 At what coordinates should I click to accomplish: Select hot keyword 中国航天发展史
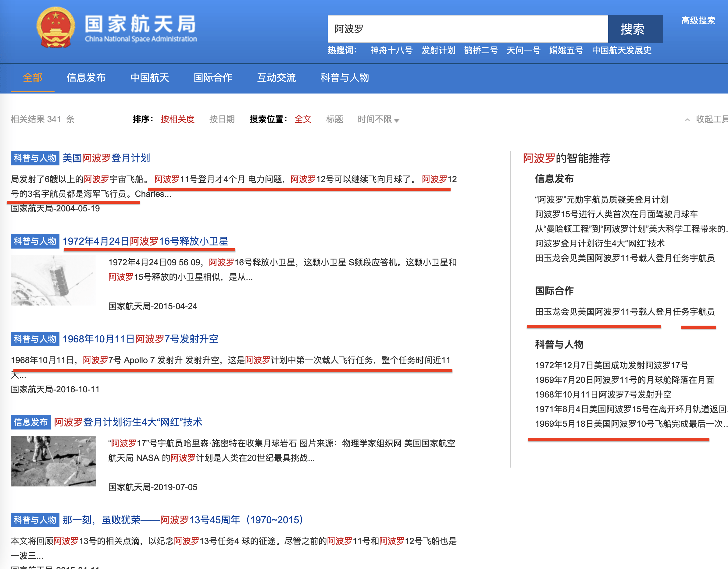click(621, 50)
